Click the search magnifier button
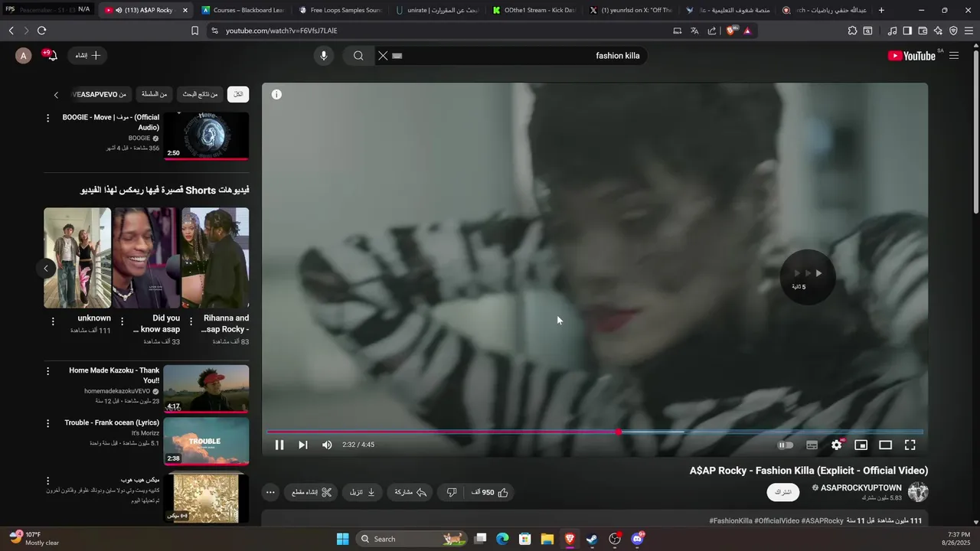 (x=358, y=55)
